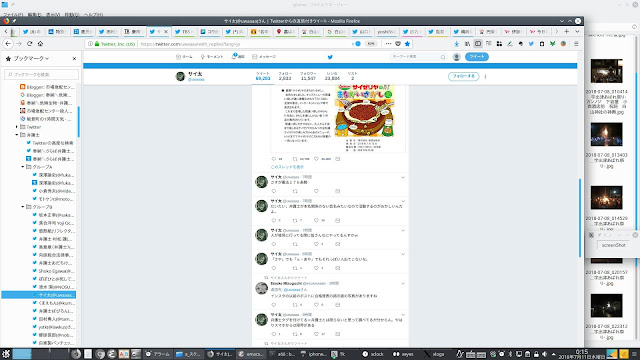Switch to iphone file manager taskbar entry
The height and width of the screenshot is (360, 640).
tap(314, 354)
